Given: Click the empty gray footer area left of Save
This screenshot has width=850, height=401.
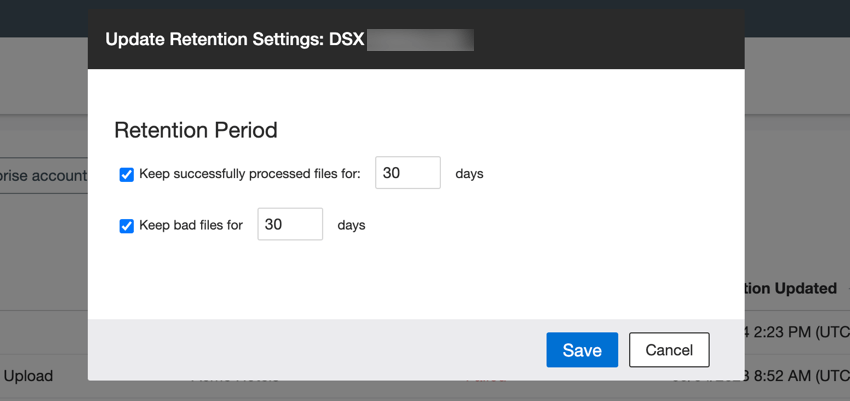Looking at the screenshot, I should pyautogui.click(x=300, y=350).
